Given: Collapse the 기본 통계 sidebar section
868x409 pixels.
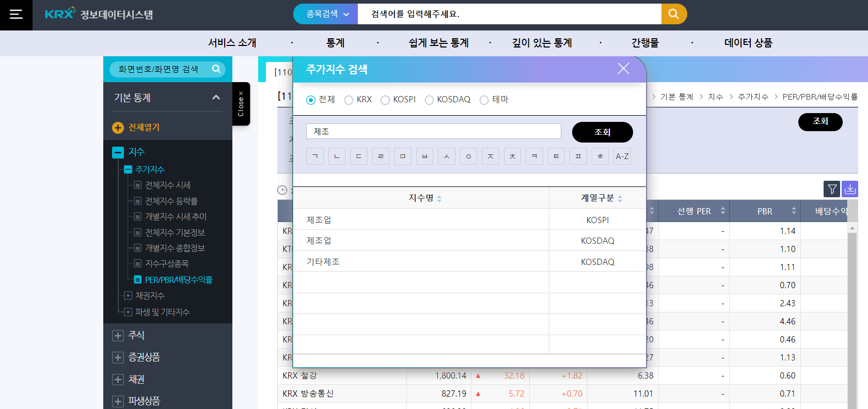Looking at the screenshot, I should pyautogui.click(x=216, y=97).
